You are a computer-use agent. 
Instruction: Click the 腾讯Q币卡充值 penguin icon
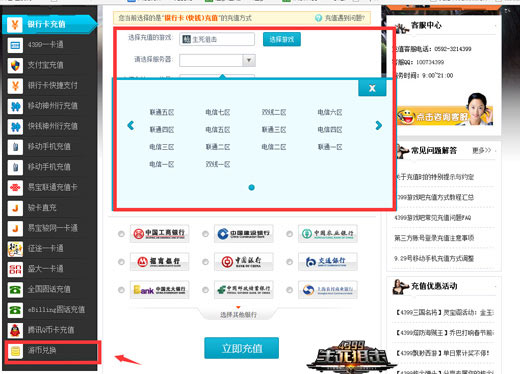point(15,330)
